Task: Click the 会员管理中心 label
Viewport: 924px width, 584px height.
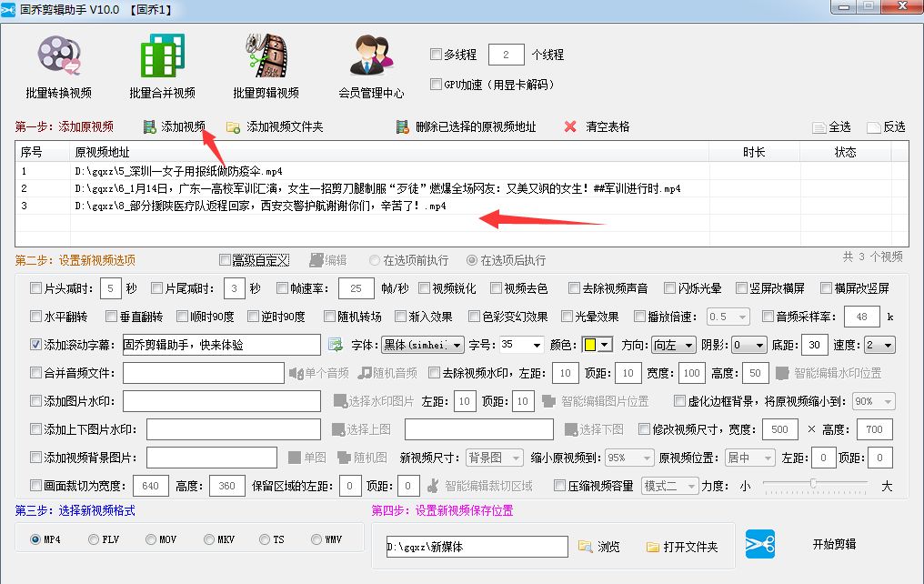Action: point(371,93)
